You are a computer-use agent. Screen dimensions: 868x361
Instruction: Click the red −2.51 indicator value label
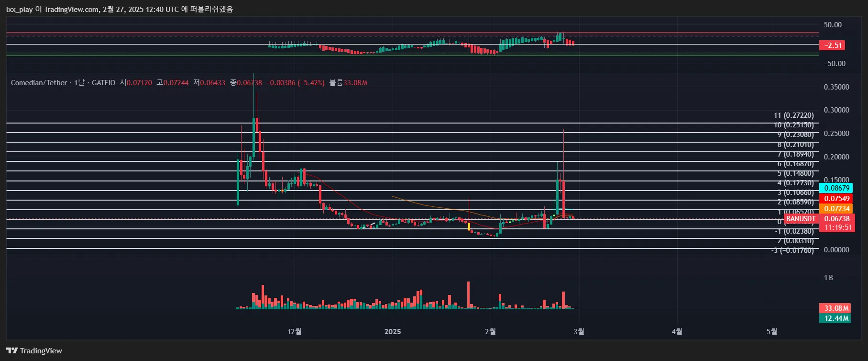pos(832,45)
